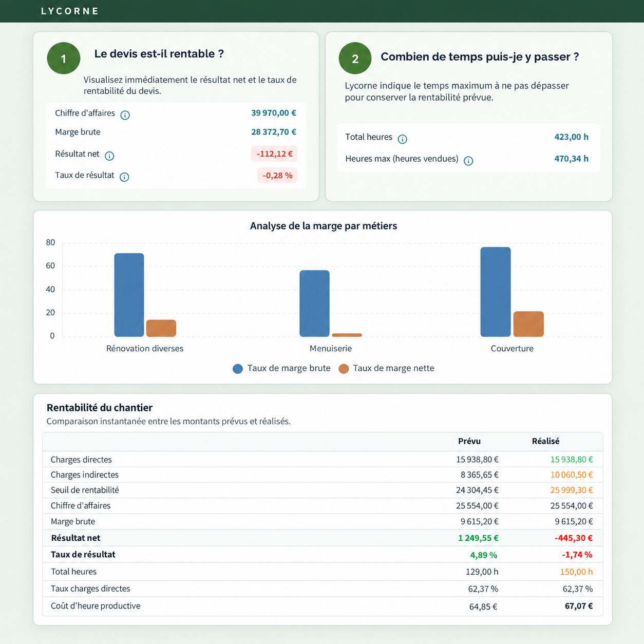644x644 pixels.
Task: Click the green step 1 circle
Action: [64, 59]
